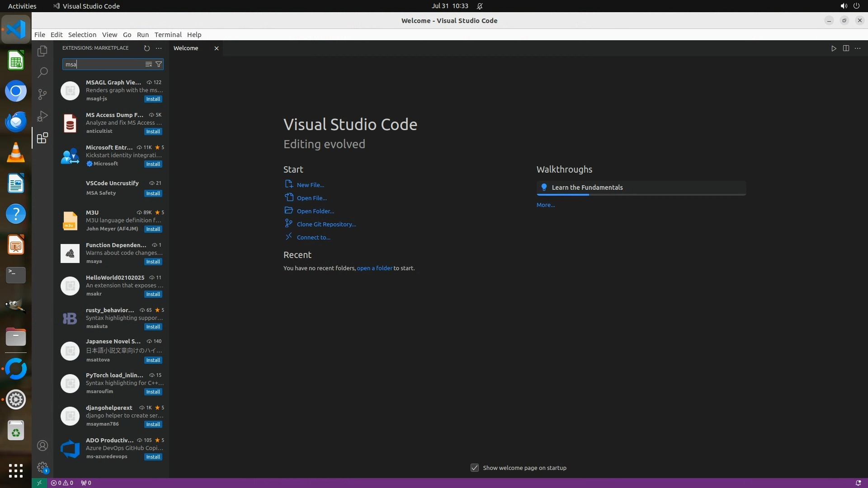Open the Accounts icon in activity bar

(42, 446)
